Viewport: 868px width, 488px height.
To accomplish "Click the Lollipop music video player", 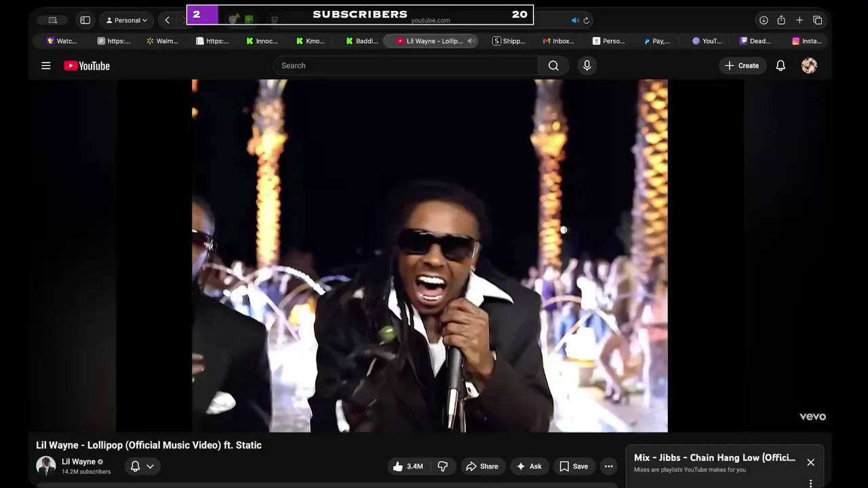I will click(x=430, y=256).
